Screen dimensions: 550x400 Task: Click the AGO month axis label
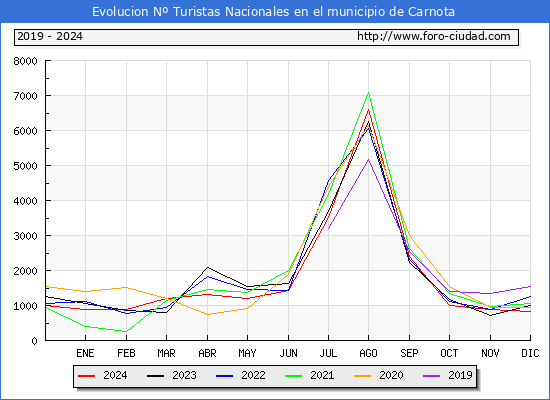[x=368, y=353]
